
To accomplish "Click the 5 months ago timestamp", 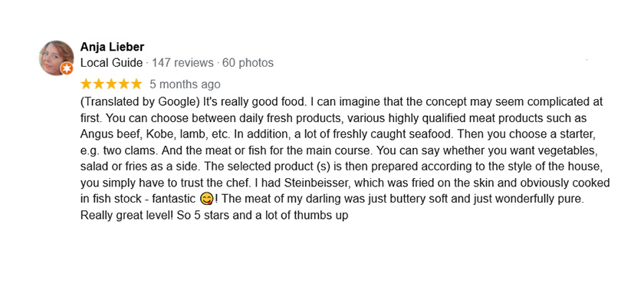I will pos(185,84).
